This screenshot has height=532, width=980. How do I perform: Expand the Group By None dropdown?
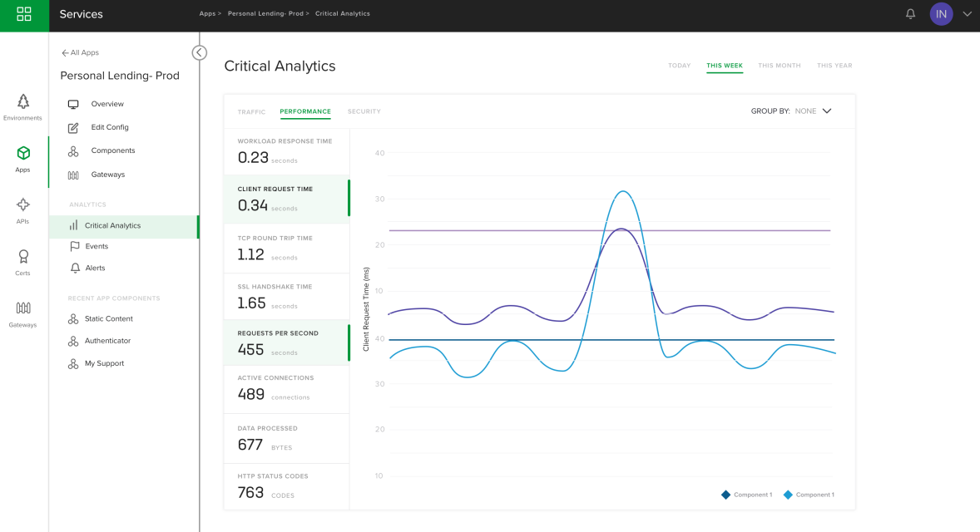tap(813, 111)
